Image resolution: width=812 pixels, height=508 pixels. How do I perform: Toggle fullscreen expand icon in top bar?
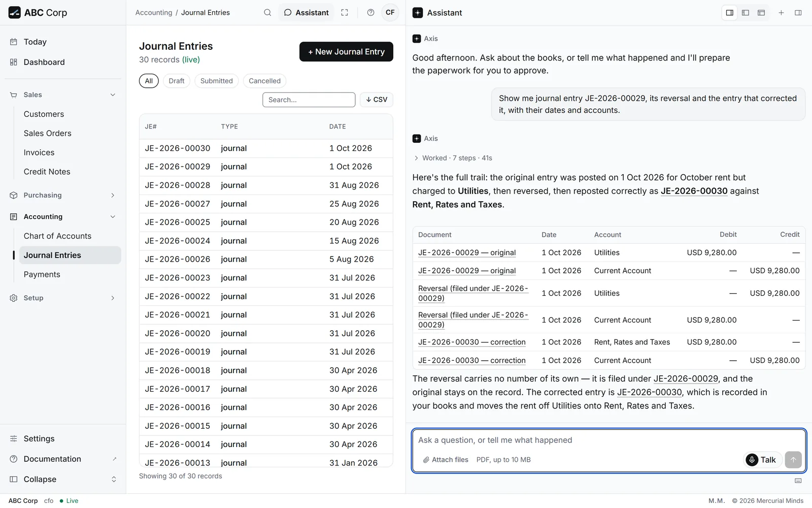pyautogui.click(x=345, y=13)
